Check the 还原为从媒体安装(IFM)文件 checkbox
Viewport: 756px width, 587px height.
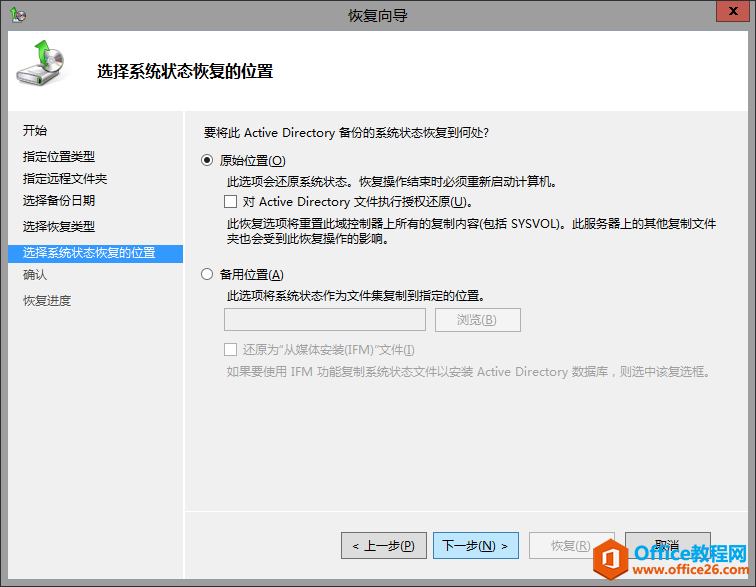pos(230,349)
